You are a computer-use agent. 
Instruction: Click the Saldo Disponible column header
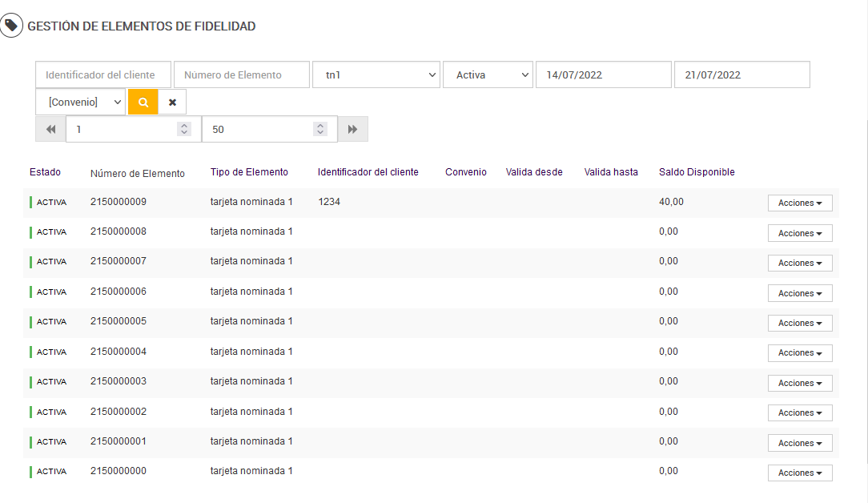pyautogui.click(x=697, y=172)
